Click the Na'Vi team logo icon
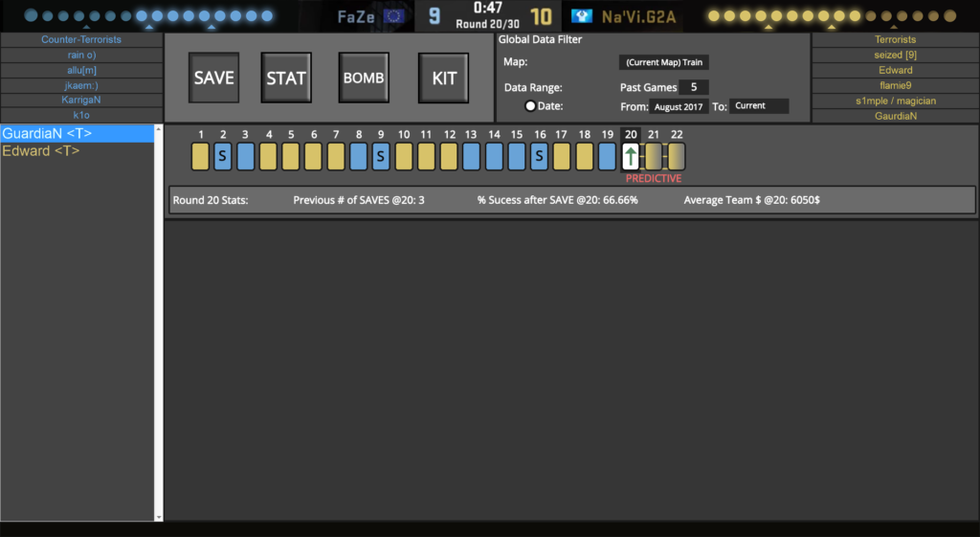980x537 pixels. 581,16
